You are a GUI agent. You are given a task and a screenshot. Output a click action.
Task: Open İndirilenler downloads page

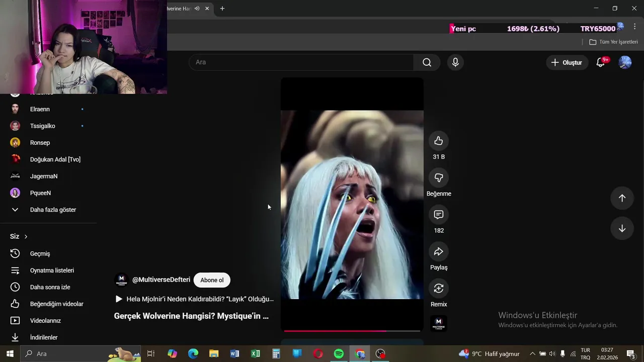pyautogui.click(x=48, y=337)
